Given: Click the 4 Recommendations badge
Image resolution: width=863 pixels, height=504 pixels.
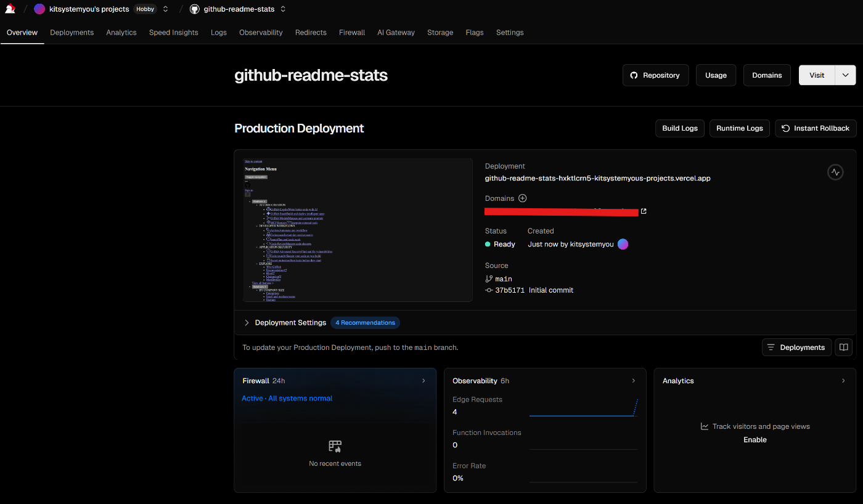Looking at the screenshot, I should [x=366, y=323].
